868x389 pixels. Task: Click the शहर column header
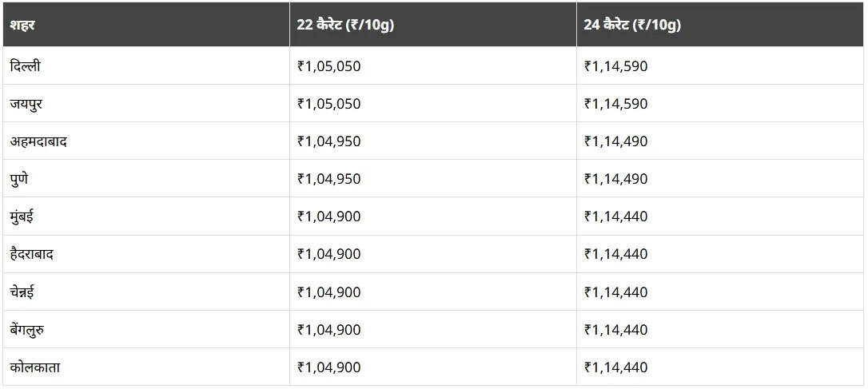click(x=146, y=25)
